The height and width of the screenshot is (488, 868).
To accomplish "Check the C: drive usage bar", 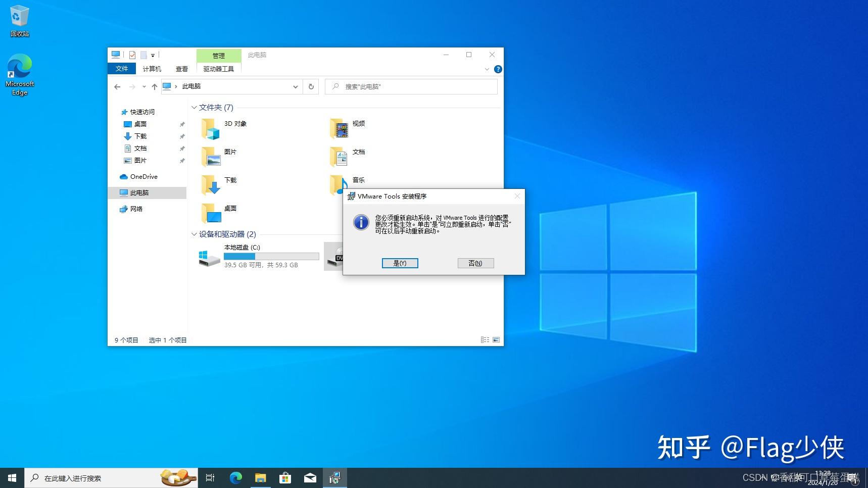I will 271,256.
